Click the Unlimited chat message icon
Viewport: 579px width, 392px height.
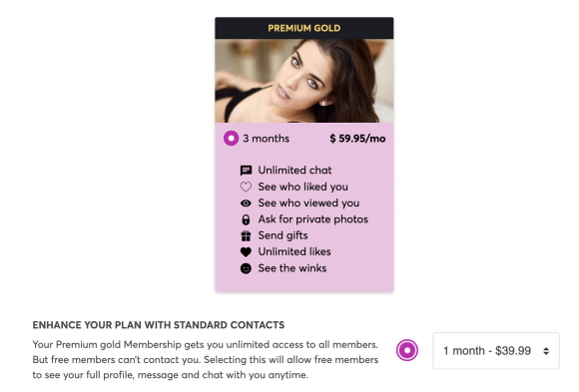[246, 171]
